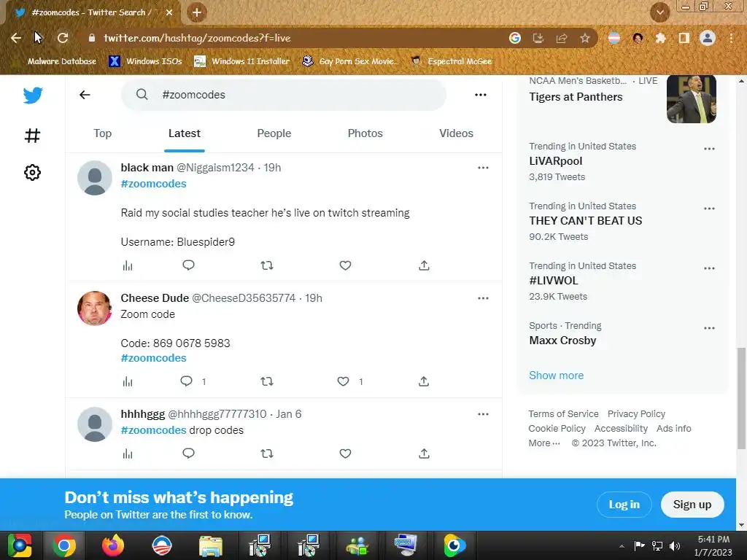This screenshot has height=560, width=747.
Task: Reply to Cheese Dude's tweet
Action: coord(186,381)
